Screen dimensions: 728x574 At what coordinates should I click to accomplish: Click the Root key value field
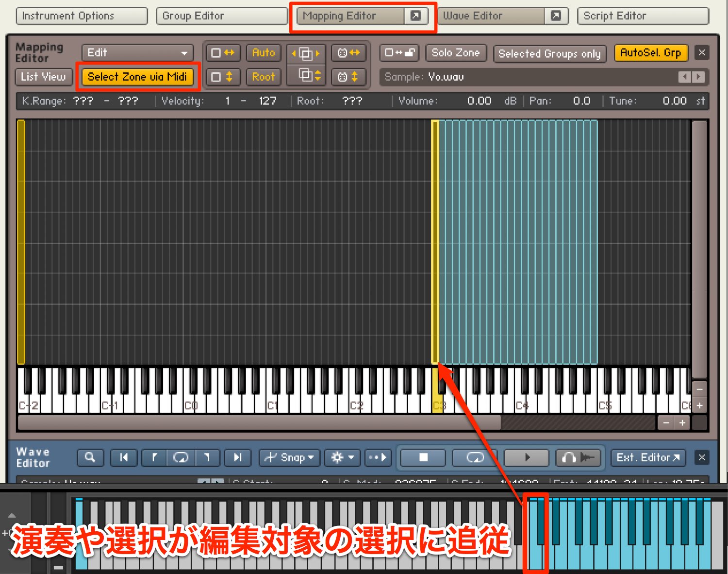352,101
